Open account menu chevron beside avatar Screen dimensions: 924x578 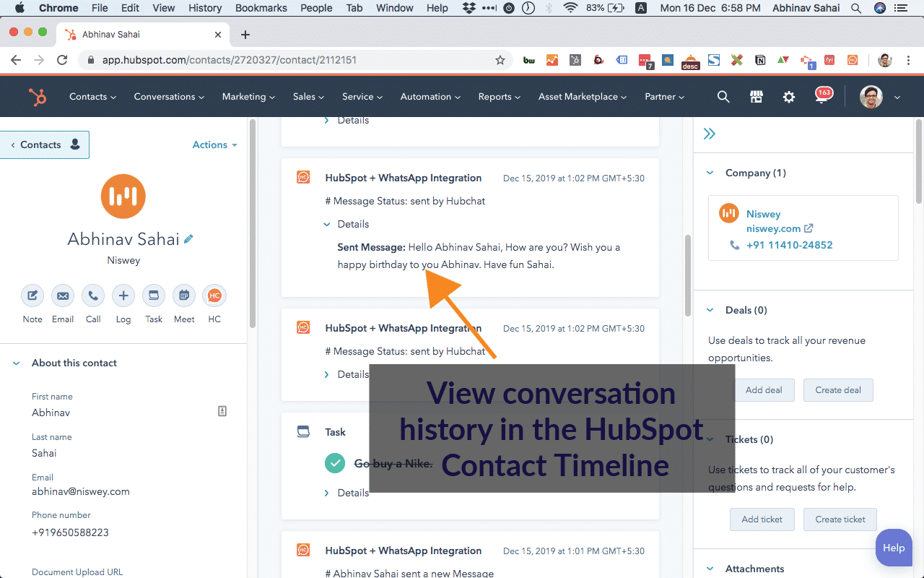tap(897, 97)
